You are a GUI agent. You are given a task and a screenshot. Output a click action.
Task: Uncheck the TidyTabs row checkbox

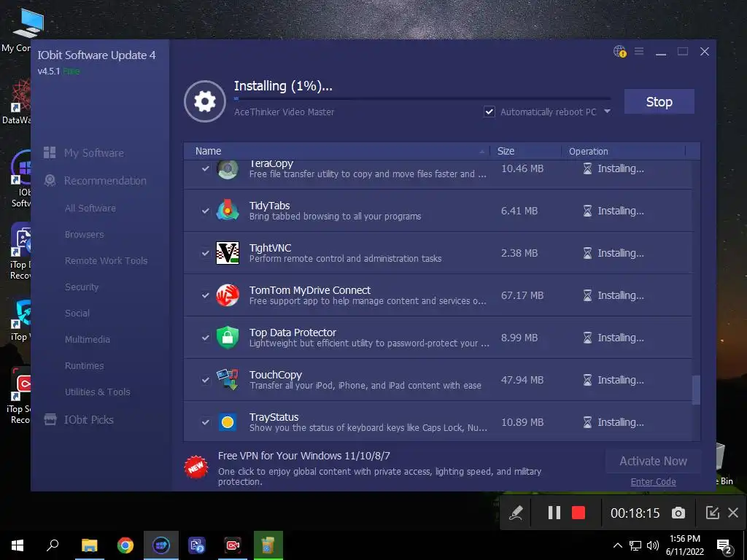coord(205,211)
